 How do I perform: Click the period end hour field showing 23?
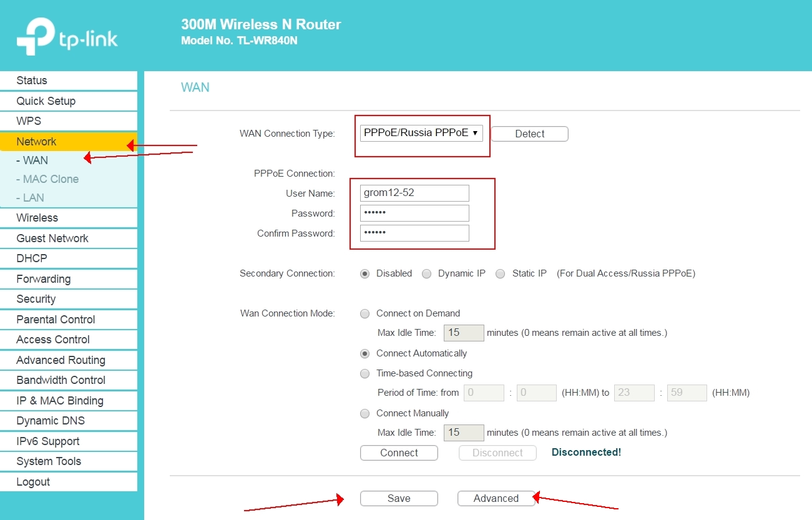click(x=634, y=393)
